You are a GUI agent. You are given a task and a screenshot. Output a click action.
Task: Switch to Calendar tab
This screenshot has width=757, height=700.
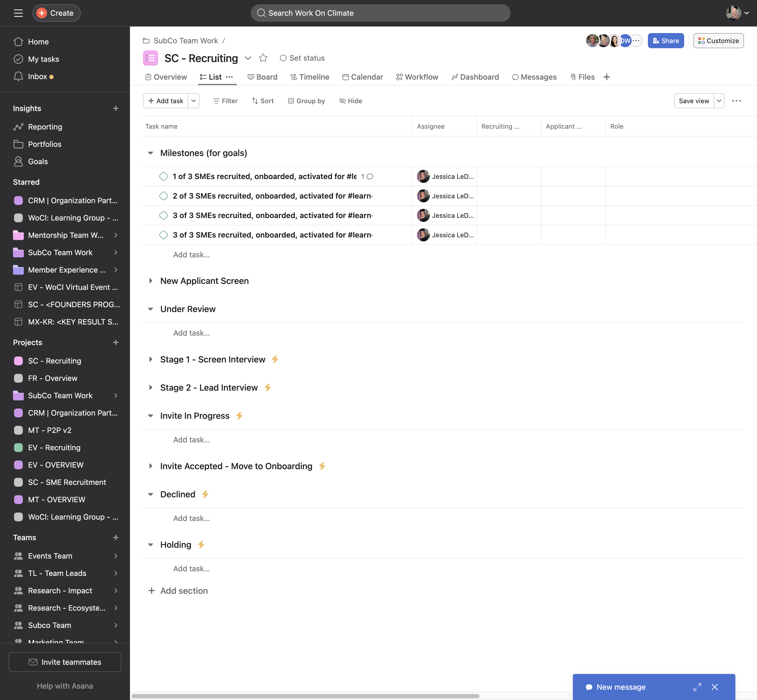click(x=363, y=77)
